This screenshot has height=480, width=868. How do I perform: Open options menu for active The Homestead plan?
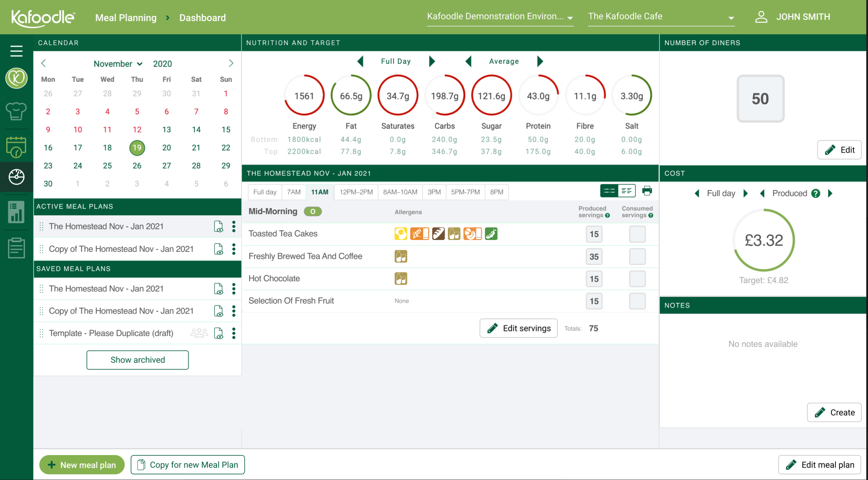click(234, 226)
